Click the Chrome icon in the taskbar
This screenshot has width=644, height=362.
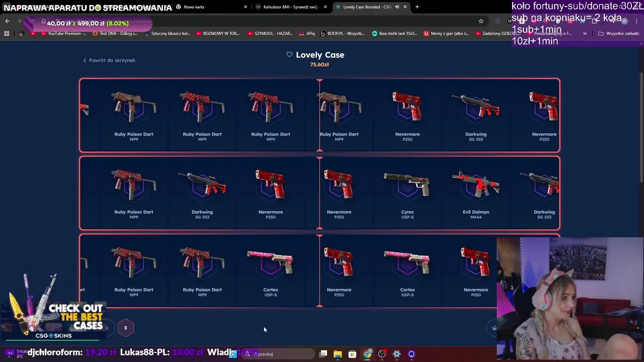click(x=367, y=354)
